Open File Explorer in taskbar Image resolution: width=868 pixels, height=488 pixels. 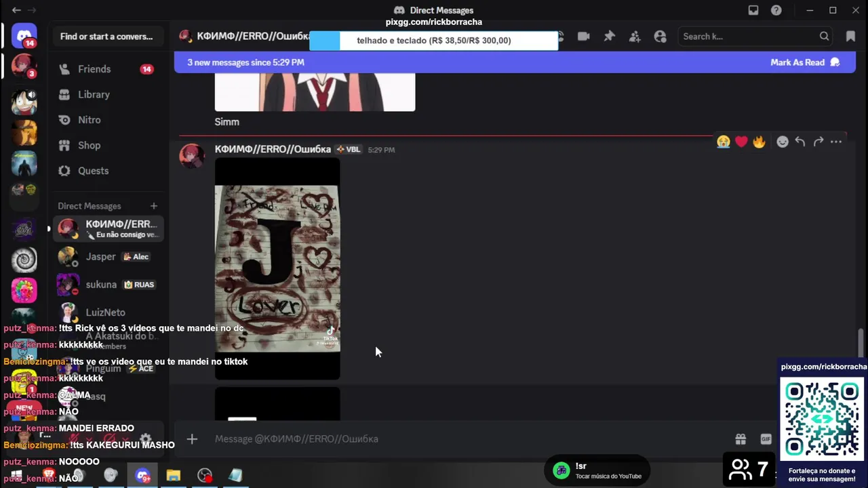[174, 476]
